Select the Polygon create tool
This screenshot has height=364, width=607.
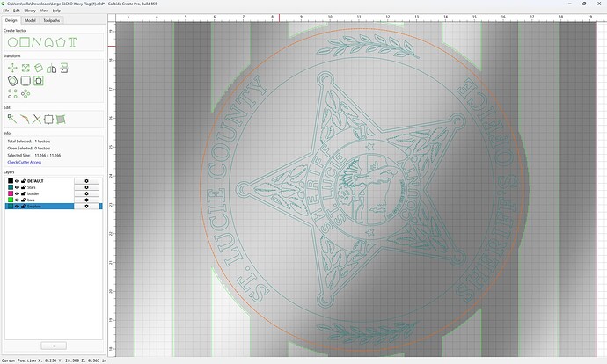click(61, 42)
